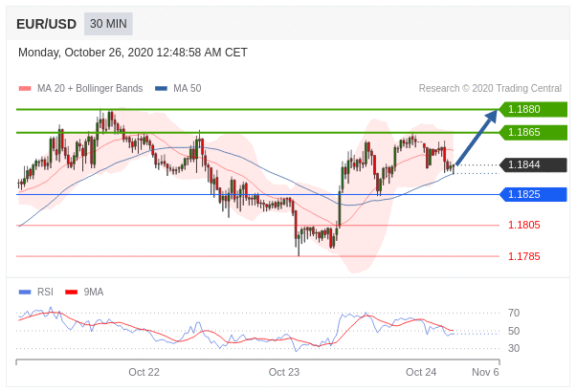
Task: Click the green 1.1865 resistance price tag
Action: pyautogui.click(x=533, y=132)
